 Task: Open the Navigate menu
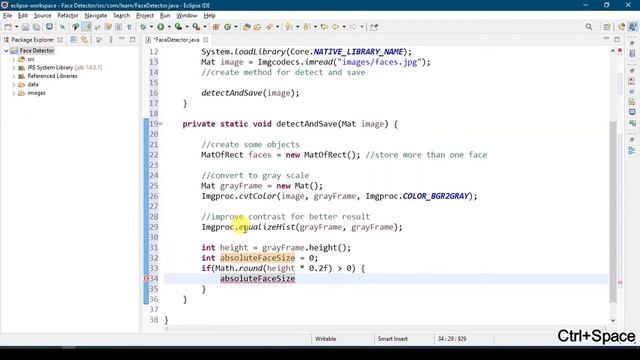(x=96, y=16)
